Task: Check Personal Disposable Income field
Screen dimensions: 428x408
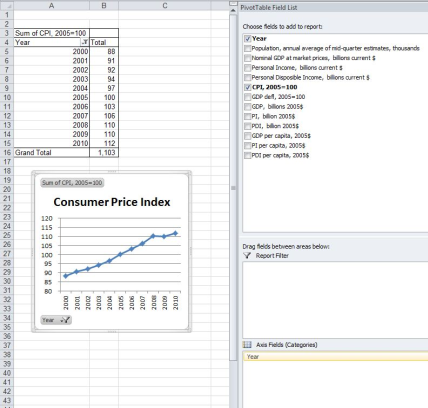Action: pos(248,78)
